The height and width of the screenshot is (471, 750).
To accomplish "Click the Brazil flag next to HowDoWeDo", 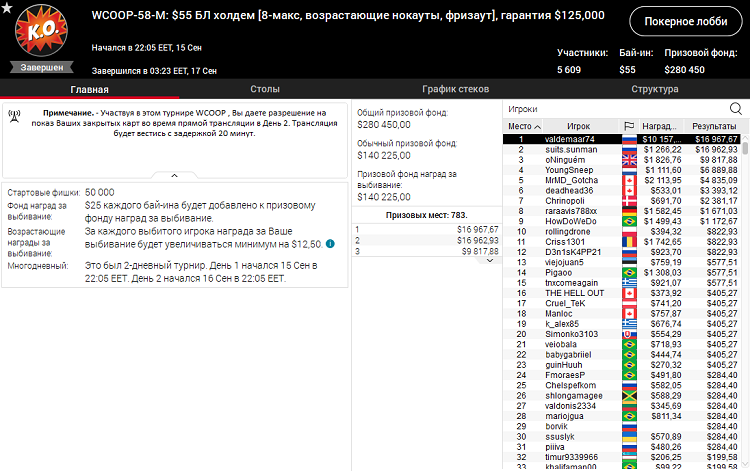I will (x=629, y=221).
